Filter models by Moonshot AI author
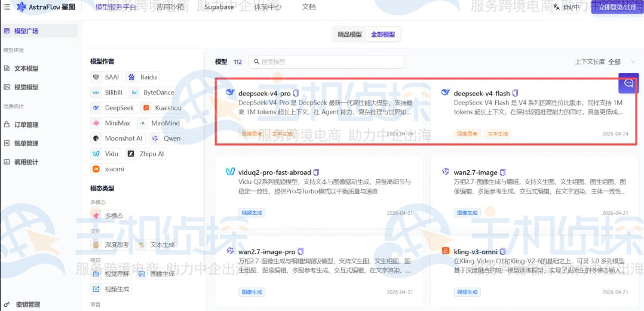 pos(118,138)
